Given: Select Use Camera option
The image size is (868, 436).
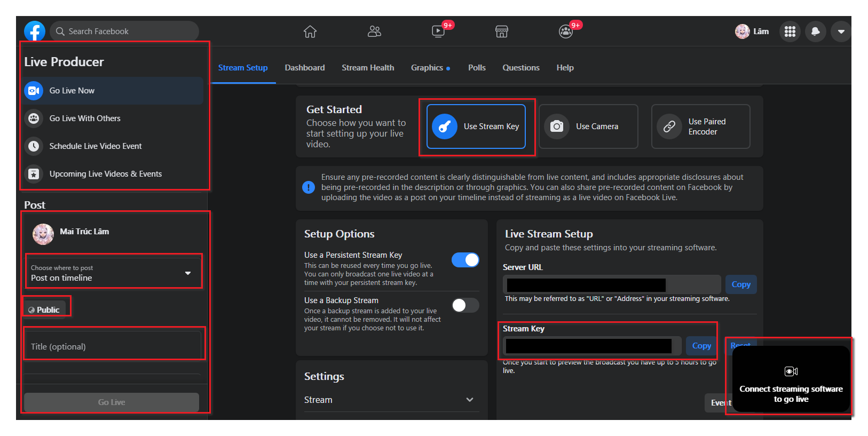Looking at the screenshot, I should [x=588, y=126].
